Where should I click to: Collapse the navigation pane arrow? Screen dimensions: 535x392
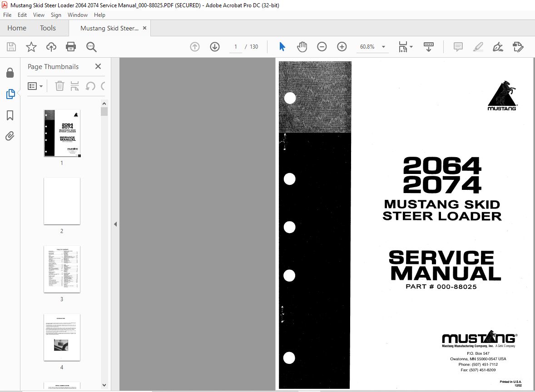click(x=115, y=224)
